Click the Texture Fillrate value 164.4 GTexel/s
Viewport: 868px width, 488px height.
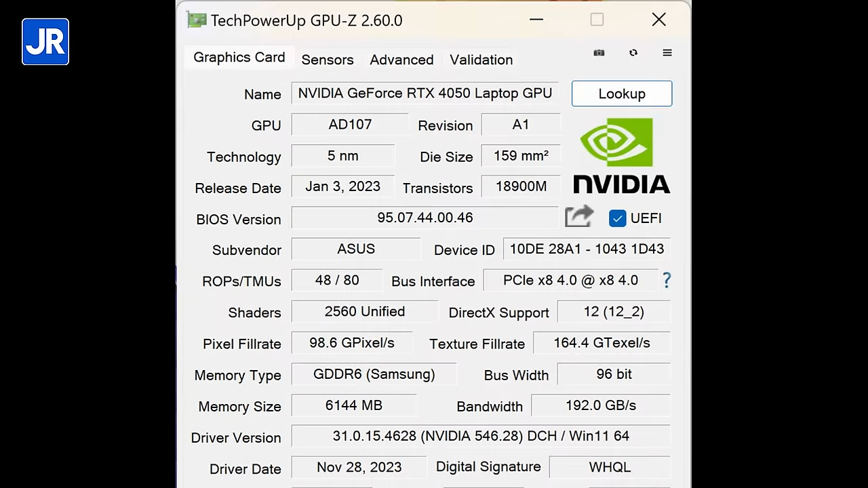[x=601, y=343]
